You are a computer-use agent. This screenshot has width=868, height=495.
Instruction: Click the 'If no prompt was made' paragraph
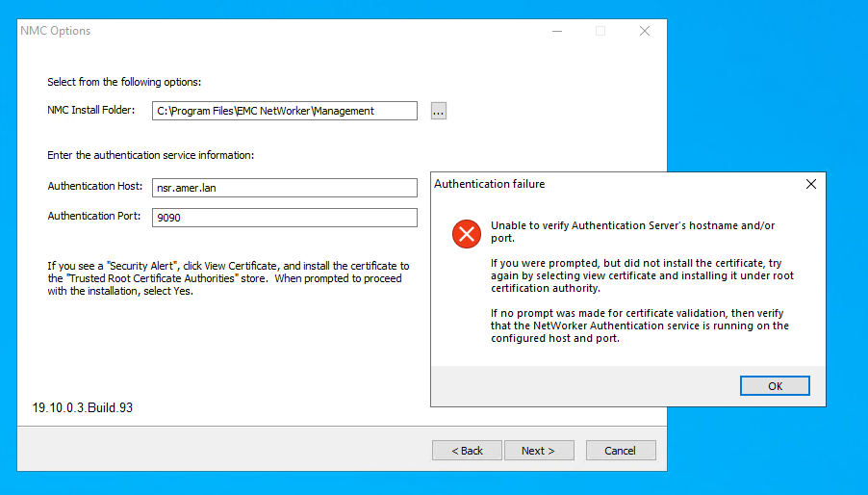point(639,326)
